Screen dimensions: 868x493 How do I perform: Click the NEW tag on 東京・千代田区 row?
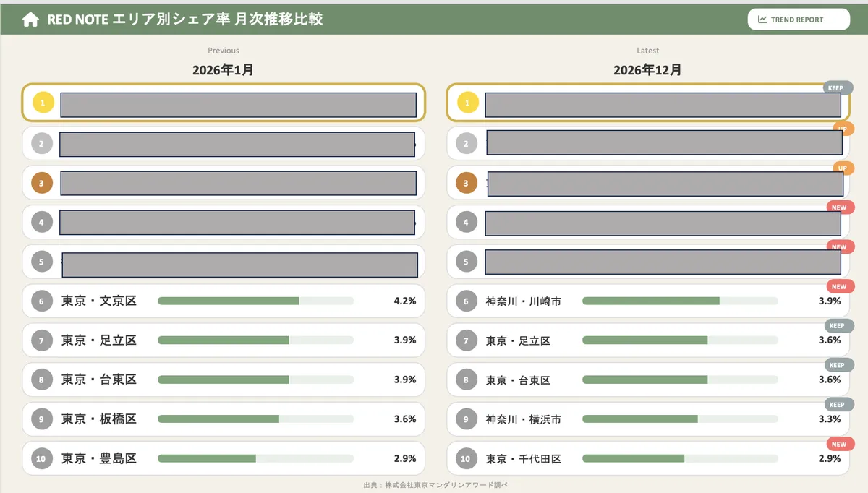click(839, 444)
